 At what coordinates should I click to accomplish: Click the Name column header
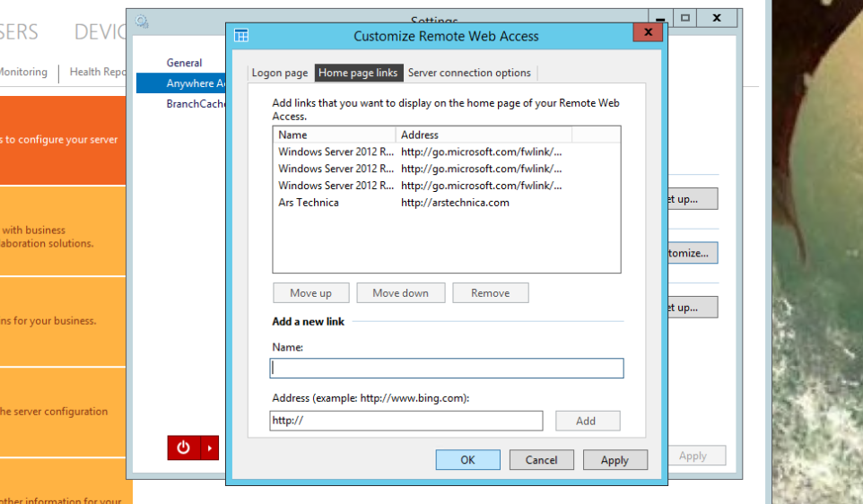click(334, 135)
